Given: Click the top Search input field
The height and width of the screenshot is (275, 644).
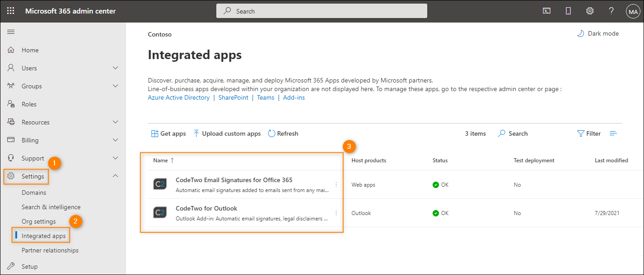Looking at the screenshot, I should tap(321, 10).
